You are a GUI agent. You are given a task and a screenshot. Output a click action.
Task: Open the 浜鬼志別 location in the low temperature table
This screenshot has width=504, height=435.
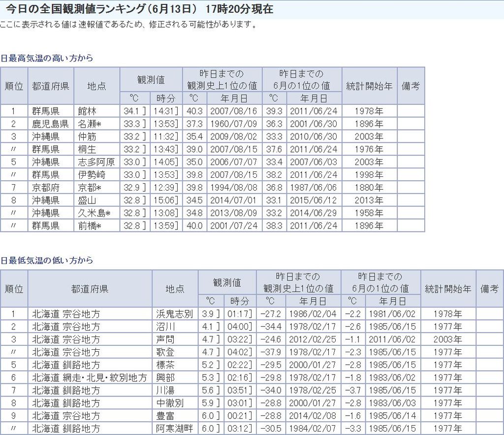[175, 314]
